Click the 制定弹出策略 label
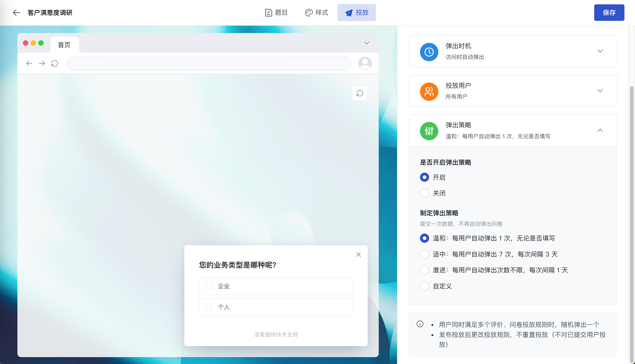Image resolution: width=635 pixels, height=364 pixels. pyautogui.click(x=439, y=213)
